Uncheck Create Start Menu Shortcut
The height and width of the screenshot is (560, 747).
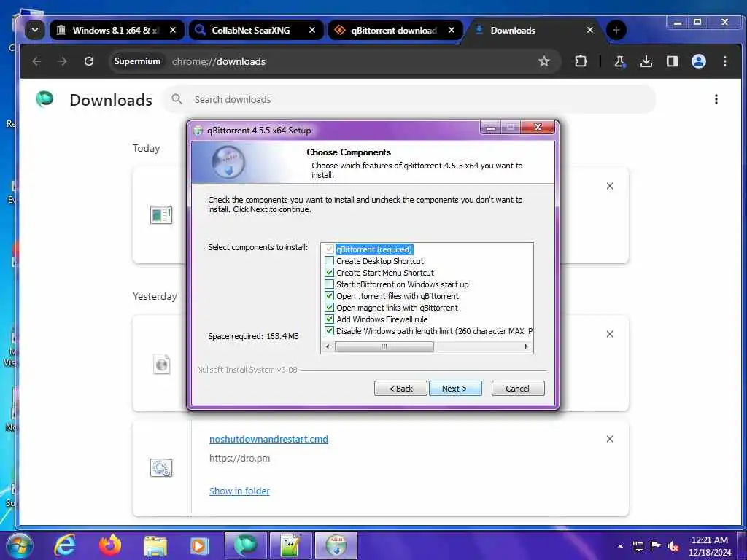pyautogui.click(x=329, y=273)
